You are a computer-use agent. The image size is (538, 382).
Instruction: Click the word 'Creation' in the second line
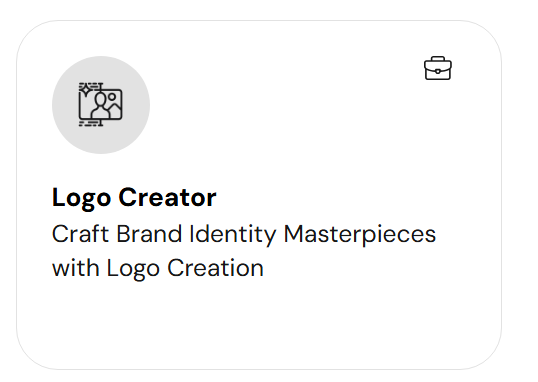215,268
